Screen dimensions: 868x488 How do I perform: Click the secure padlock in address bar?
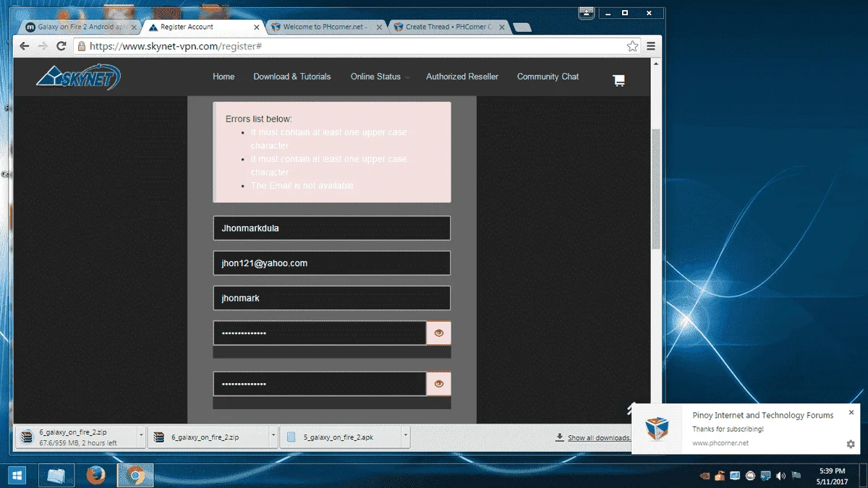click(81, 46)
